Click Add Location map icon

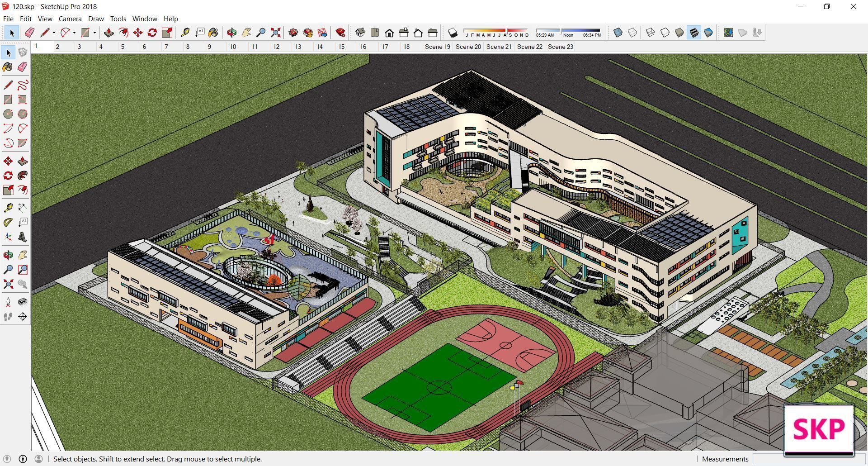[728, 33]
